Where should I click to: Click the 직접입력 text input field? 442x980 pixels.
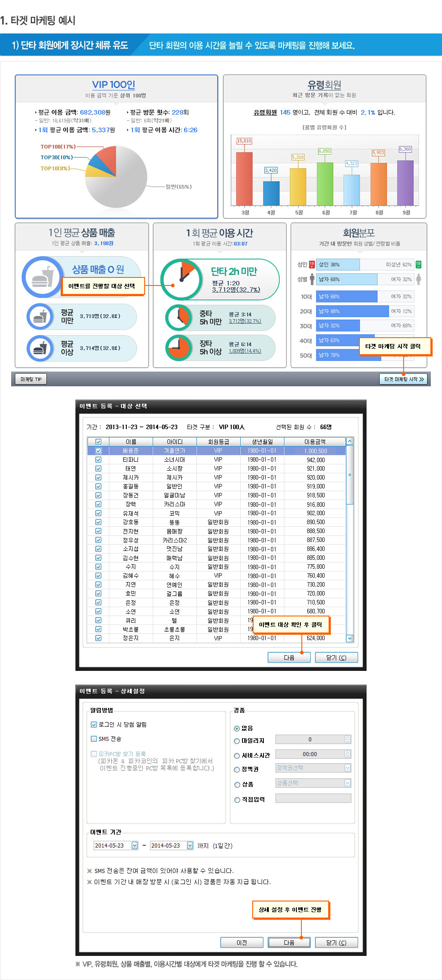pos(313,798)
